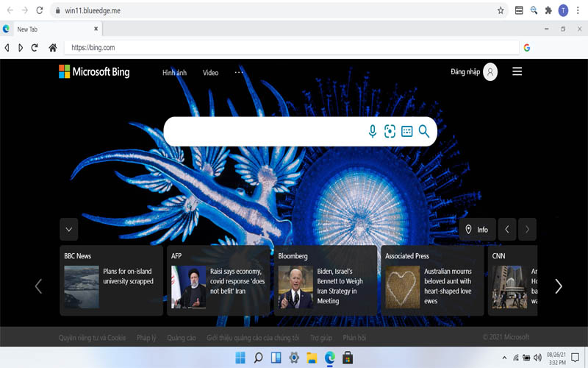
Task: Reload page with the inner browser refresh icon
Action: click(x=35, y=48)
